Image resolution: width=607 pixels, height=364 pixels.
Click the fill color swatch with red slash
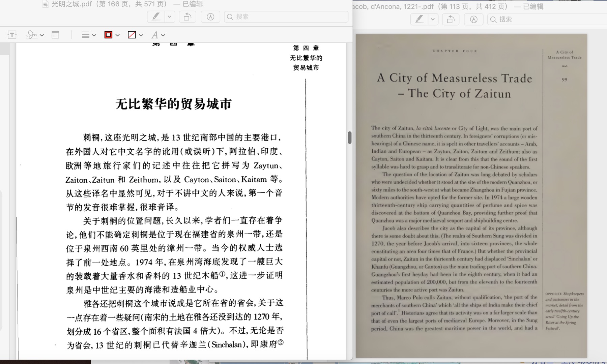click(x=132, y=35)
